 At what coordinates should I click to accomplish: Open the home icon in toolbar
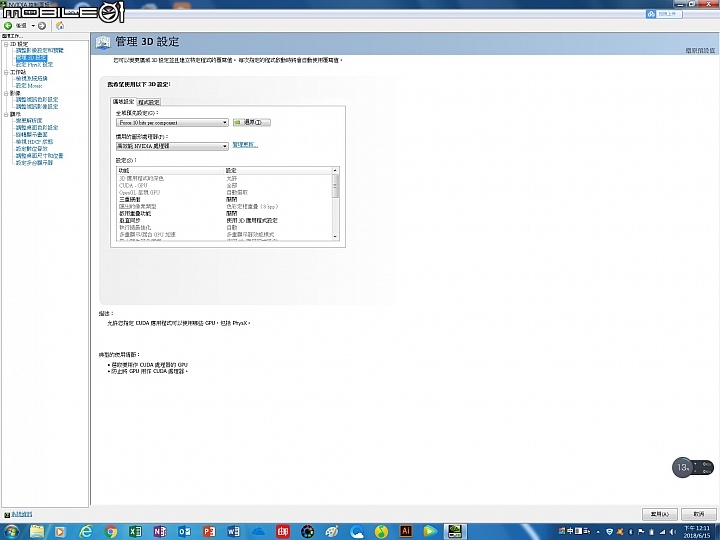60,26
